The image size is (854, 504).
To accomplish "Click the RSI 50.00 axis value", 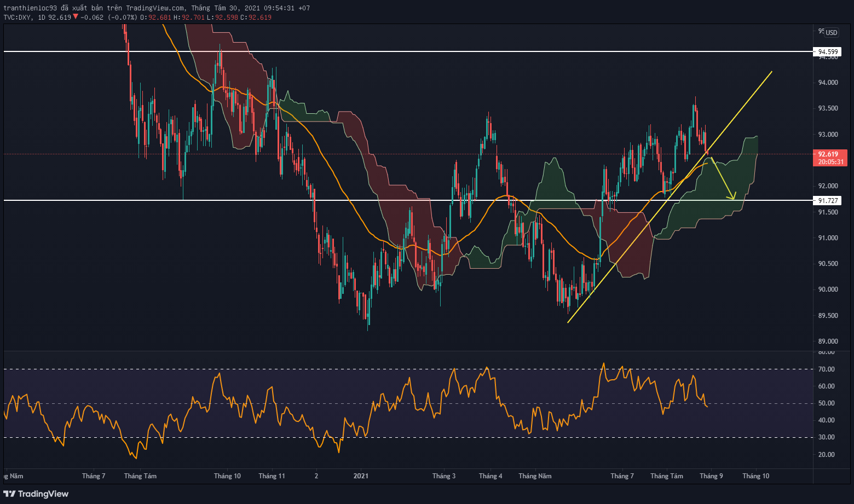I will click(x=827, y=403).
